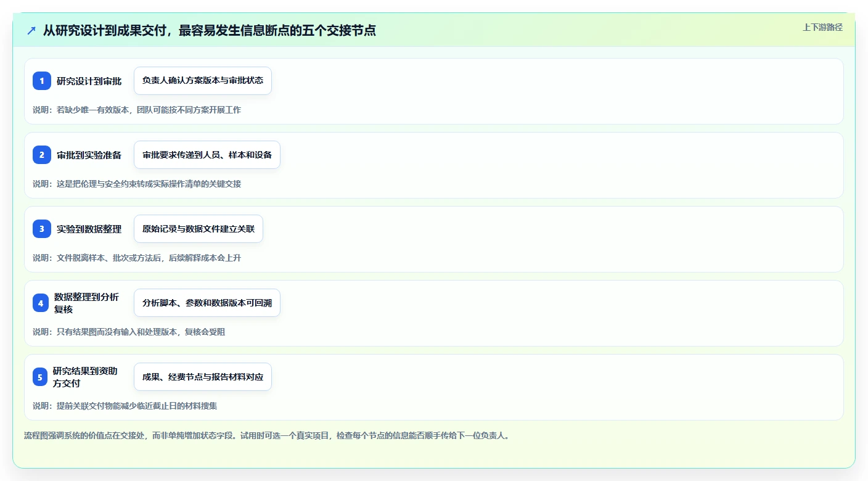Select the 原始记录与数据文件建立关联 box

click(x=199, y=229)
